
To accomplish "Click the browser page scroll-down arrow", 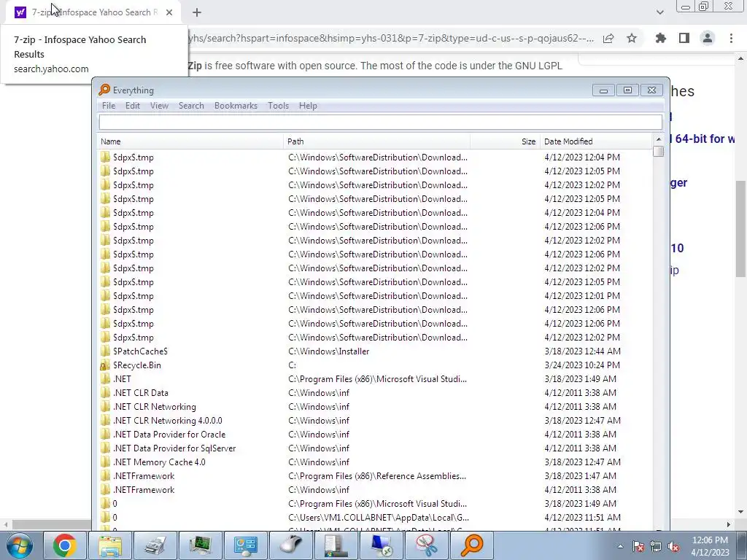I will tap(740, 512).
